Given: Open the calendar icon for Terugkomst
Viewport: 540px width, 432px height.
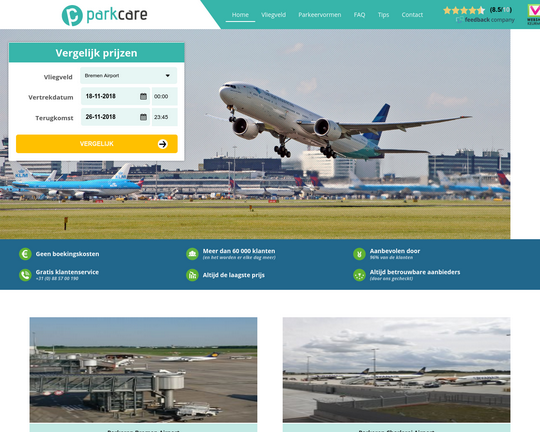Looking at the screenshot, I should pos(143,117).
